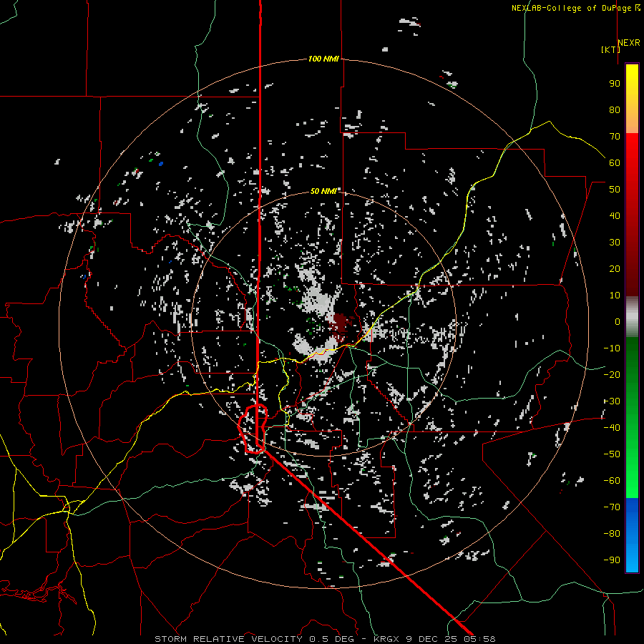Click the -90 value on velocity scale
Screen dimensions: 644x644
pos(612,560)
